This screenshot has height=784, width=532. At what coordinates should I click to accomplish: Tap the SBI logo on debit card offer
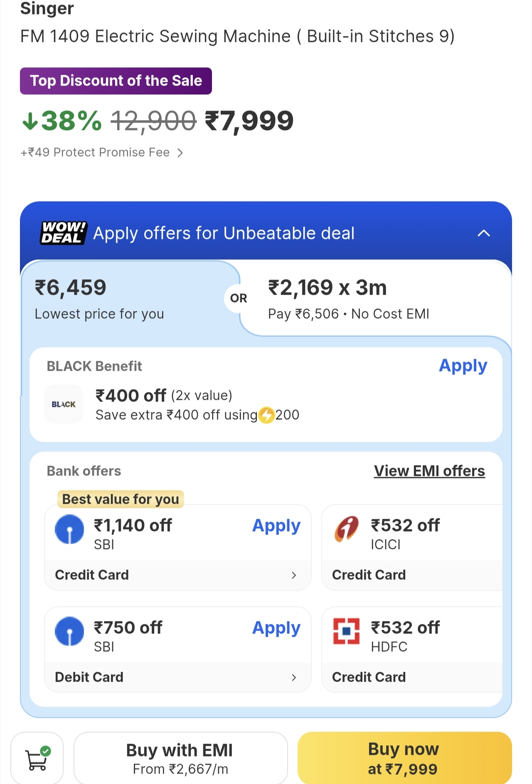click(x=69, y=631)
